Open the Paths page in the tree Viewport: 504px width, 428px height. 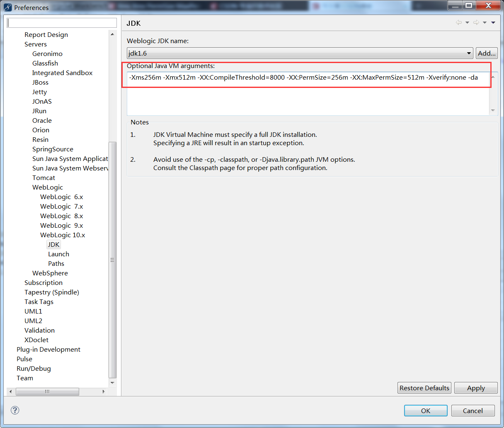(56, 264)
